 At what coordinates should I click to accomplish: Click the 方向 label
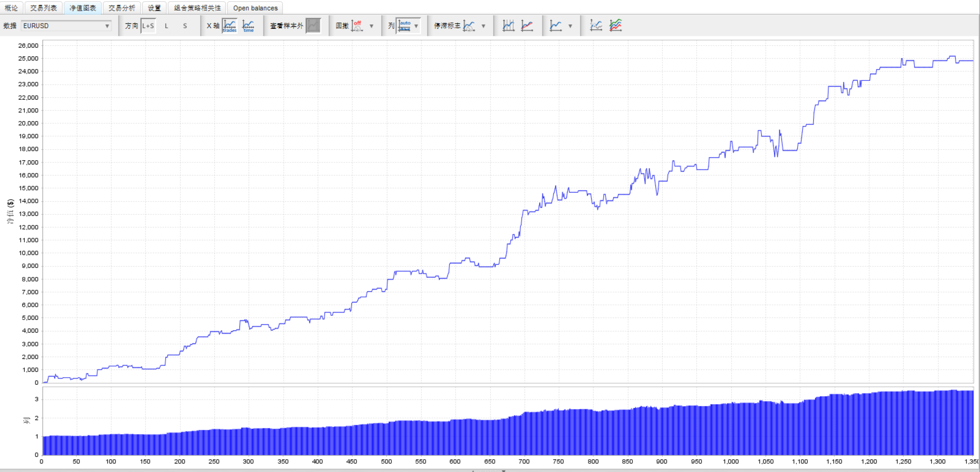tap(131, 26)
